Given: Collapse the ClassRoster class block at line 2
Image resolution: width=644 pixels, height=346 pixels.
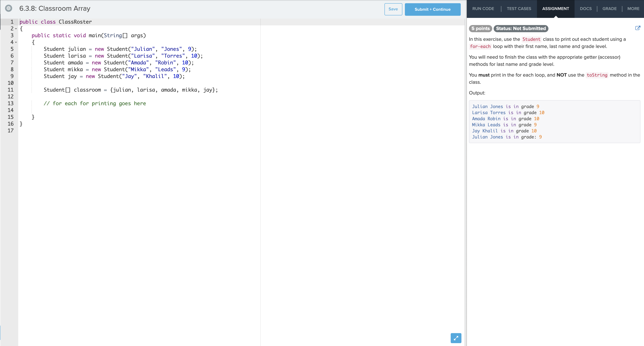Looking at the screenshot, I should pyautogui.click(x=16, y=29).
